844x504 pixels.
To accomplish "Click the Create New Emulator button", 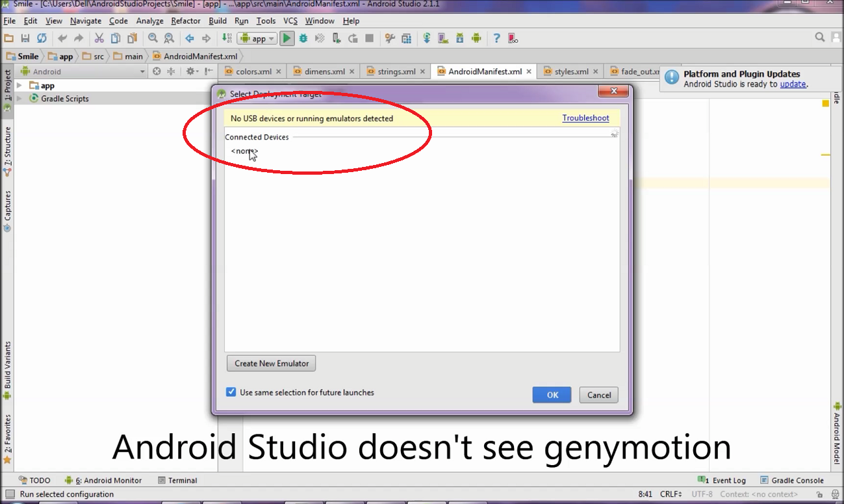I will 272,363.
